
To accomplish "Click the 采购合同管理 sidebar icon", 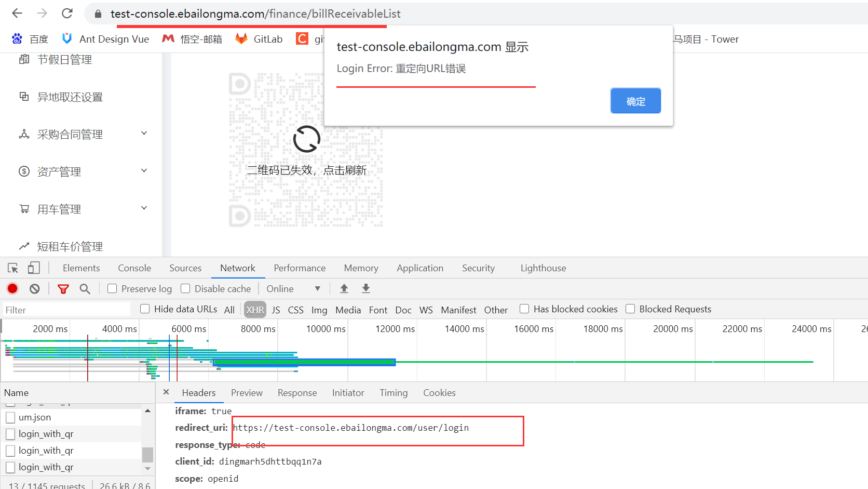I will (24, 134).
